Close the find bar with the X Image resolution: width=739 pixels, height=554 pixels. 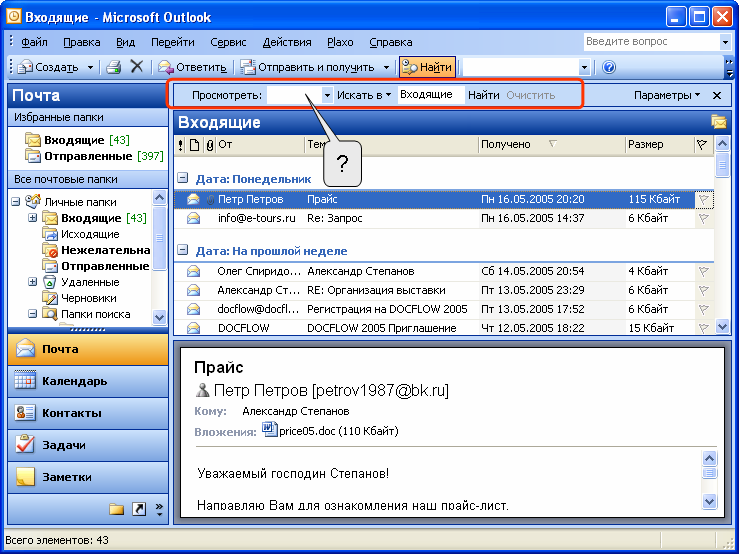pyautogui.click(x=717, y=95)
